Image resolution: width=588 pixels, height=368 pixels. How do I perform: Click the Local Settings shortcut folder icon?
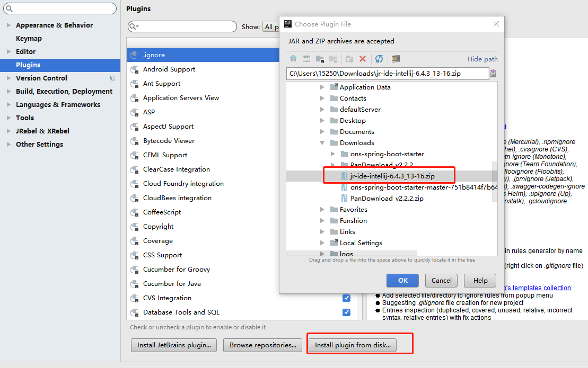pyautogui.click(x=334, y=243)
